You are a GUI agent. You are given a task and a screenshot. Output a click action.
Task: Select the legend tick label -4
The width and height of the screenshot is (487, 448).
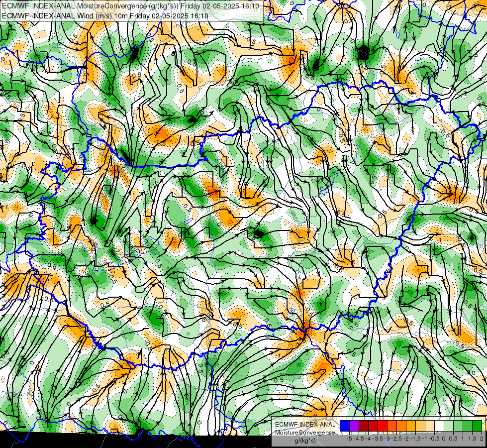coord(368,439)
